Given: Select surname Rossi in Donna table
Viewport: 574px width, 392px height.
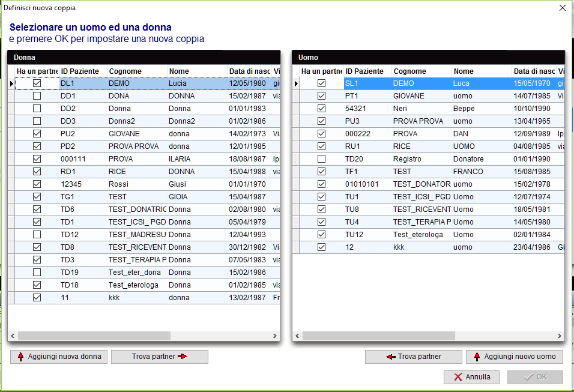Looking at the screenshot, I should click(x=137, y=184).
